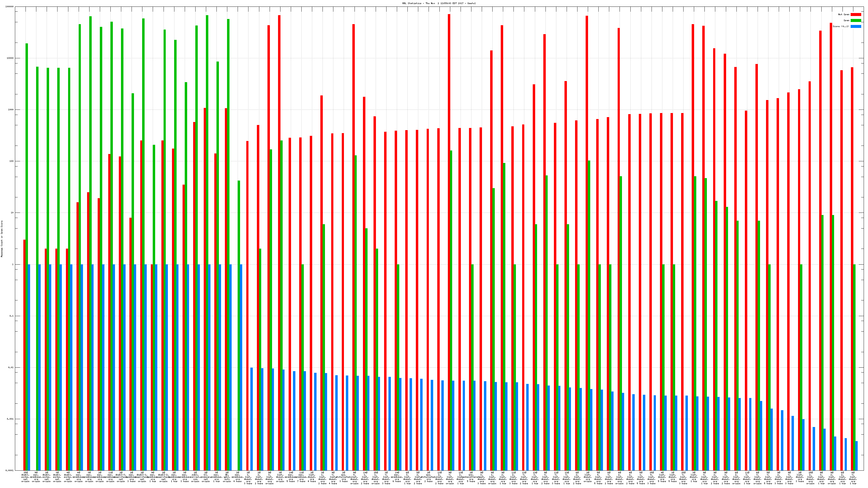Screen dimensions: 868x488
Task: Click the last blue score bar on the right
Action: [856, 456]
